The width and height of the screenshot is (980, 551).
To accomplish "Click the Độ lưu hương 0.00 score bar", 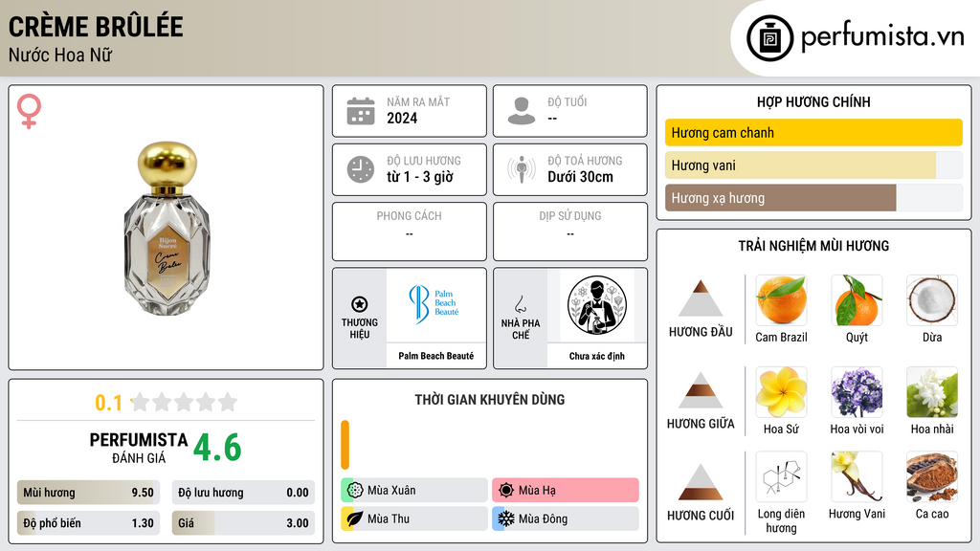I will 243,493.
